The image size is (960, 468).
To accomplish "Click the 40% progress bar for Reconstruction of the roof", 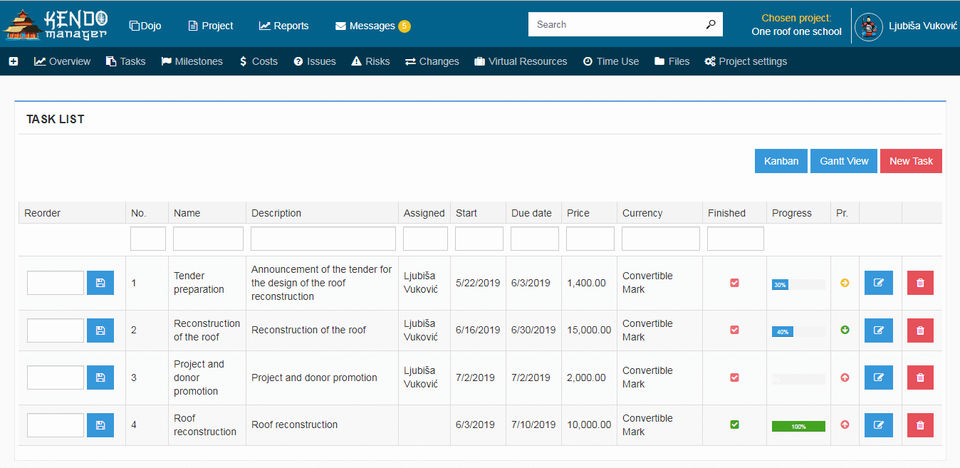I will coord(783,331).
